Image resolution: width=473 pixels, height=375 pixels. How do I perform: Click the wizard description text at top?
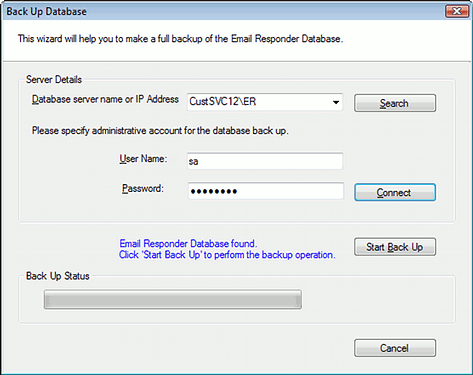(x=180, y=39)
